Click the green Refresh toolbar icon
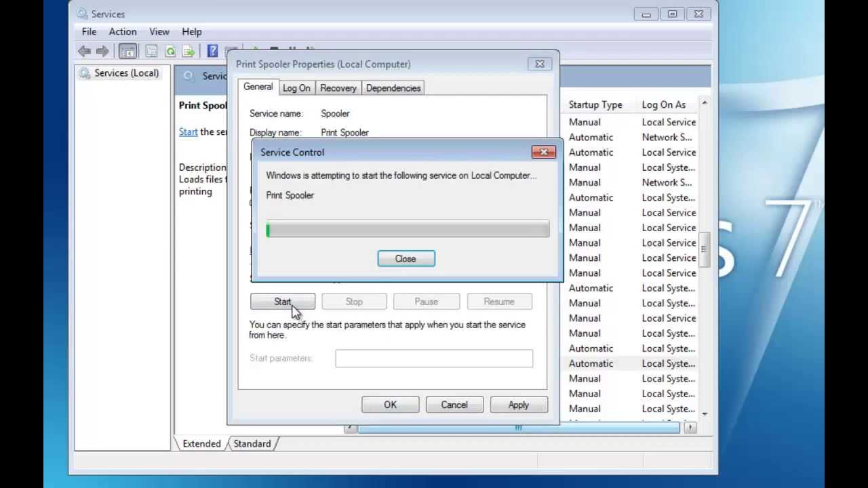This screenshot has height=488, width=868. coord(170,51)
